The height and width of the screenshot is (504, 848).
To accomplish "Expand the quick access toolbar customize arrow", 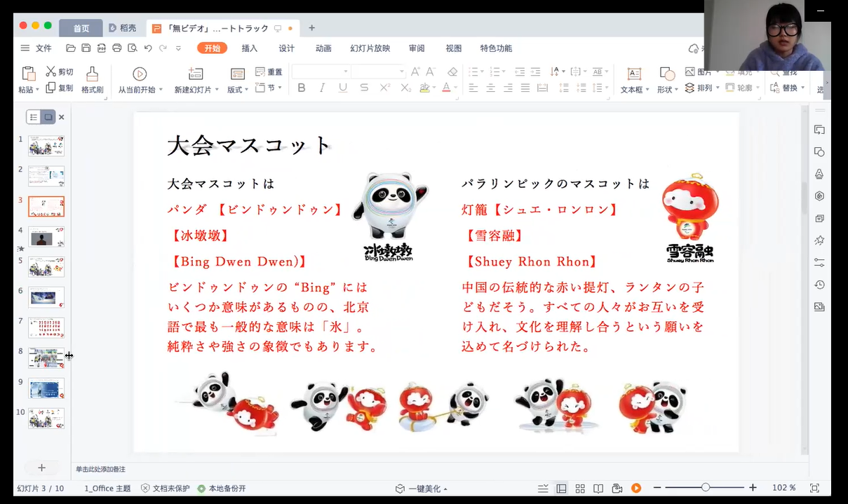I will coord(178,48).
